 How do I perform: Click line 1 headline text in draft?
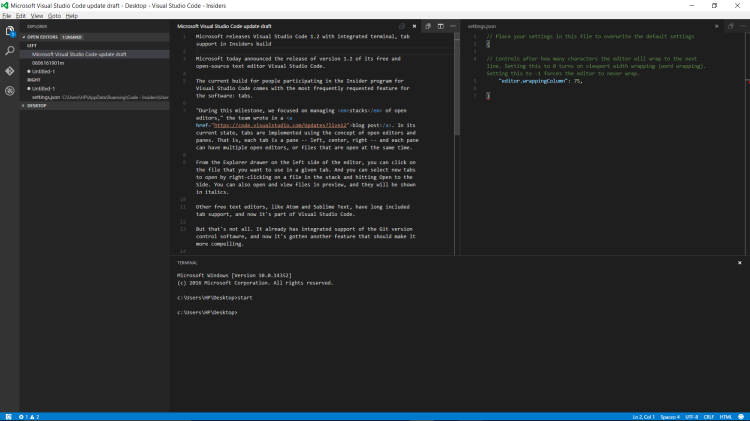point(302,40)
